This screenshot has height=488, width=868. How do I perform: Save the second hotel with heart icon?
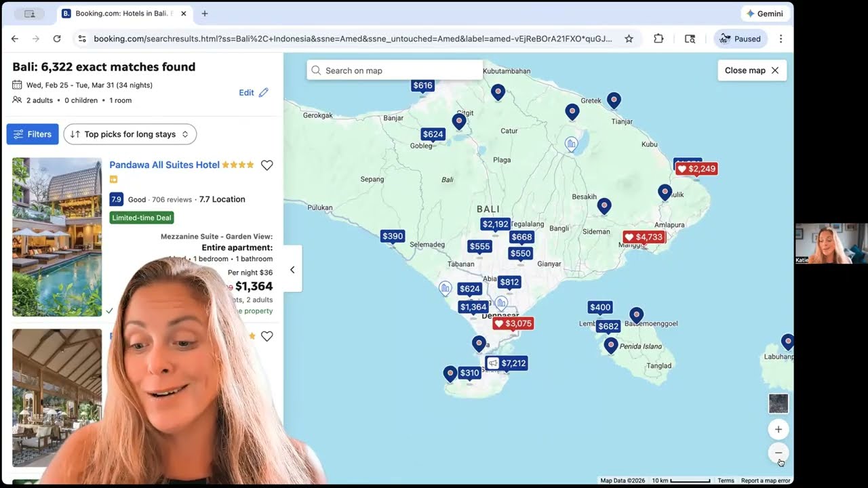[267, 336]
